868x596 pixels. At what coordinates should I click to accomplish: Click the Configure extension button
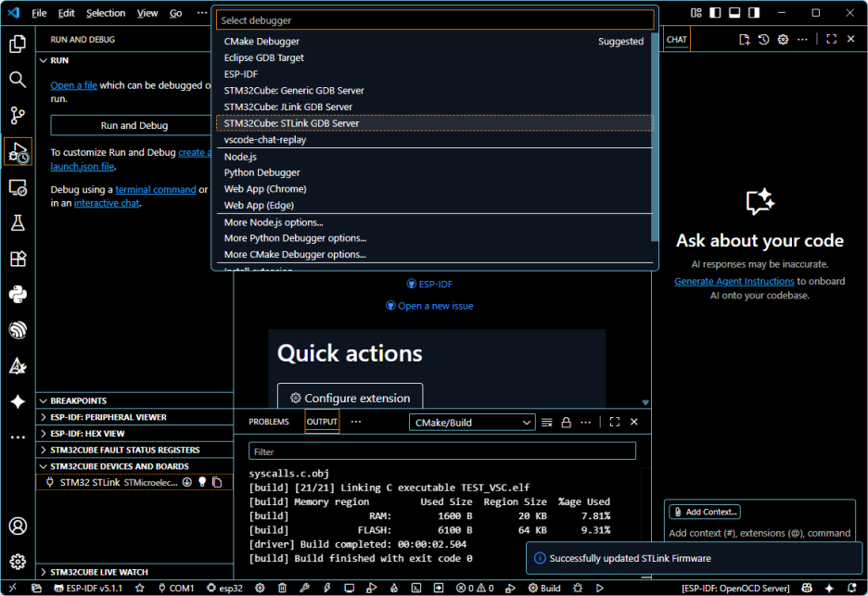pos(351,398)
